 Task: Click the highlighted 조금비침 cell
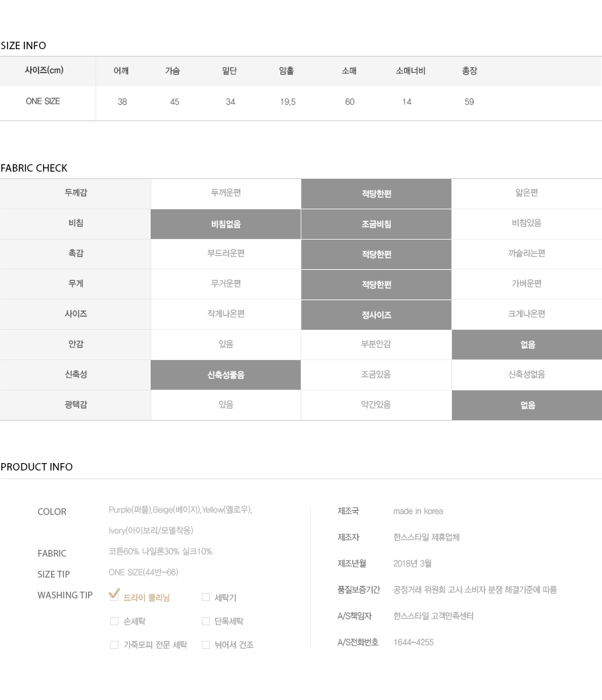click(x=376, y=224)
